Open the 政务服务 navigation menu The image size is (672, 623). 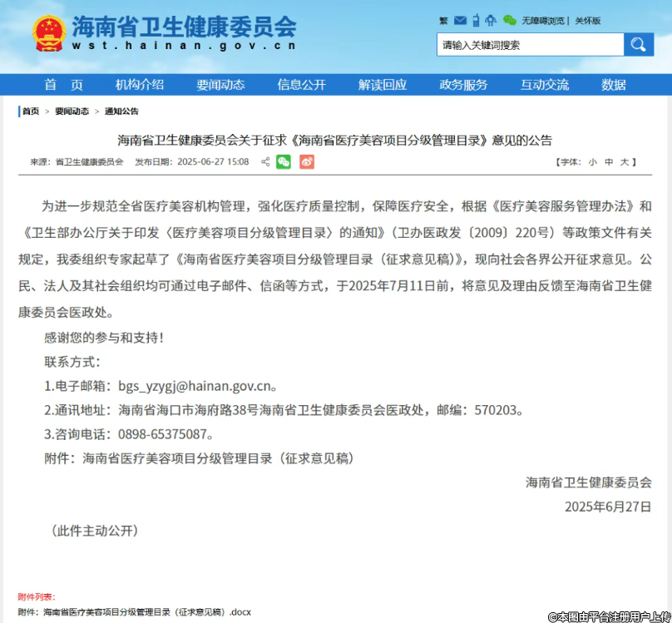pos(463,85)
